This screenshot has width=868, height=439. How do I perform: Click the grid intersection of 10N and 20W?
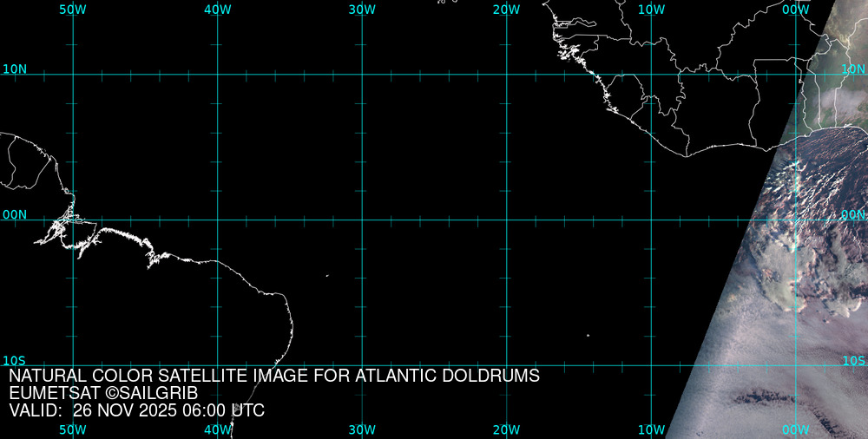pyautogui.click(x=506, y=74)
